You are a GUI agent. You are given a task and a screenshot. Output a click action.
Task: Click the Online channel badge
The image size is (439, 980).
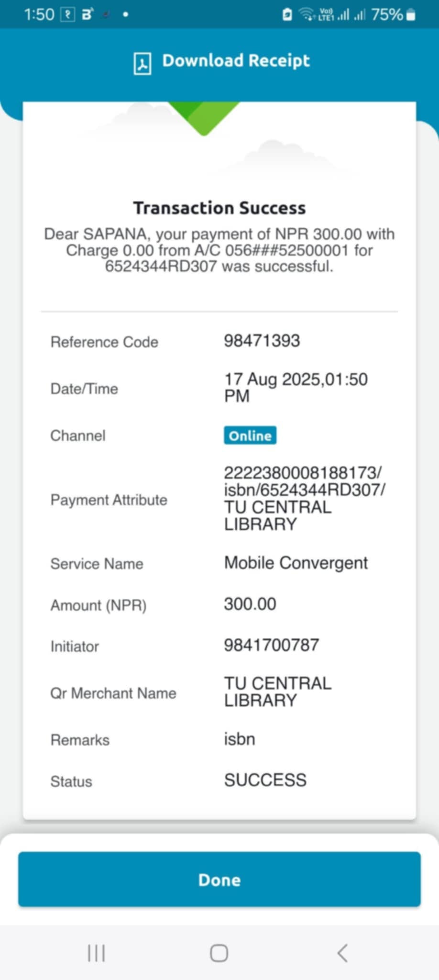pyautogui.click(x=250, y=435)
